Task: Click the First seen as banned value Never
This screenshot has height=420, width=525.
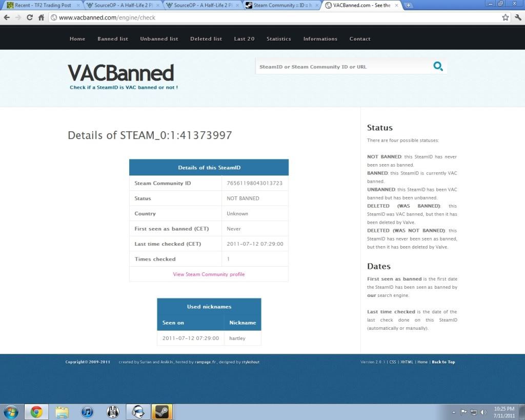Action: (x=234, y=229)
